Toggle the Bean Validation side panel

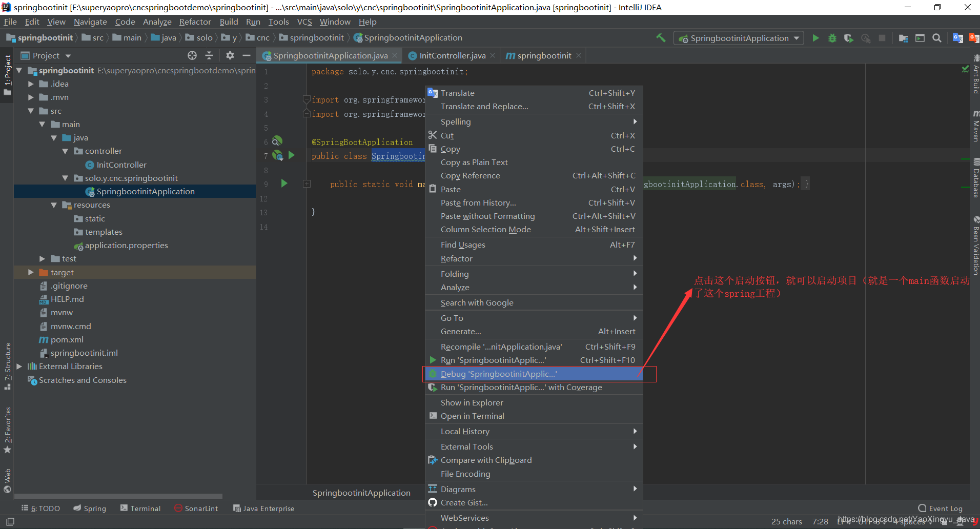(x=975, y=245)
